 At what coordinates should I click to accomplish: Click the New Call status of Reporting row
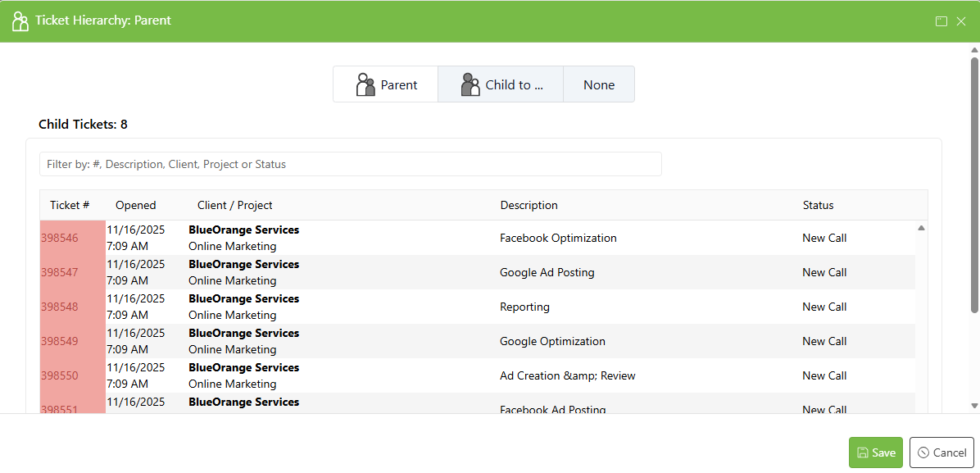coord(824,307)
